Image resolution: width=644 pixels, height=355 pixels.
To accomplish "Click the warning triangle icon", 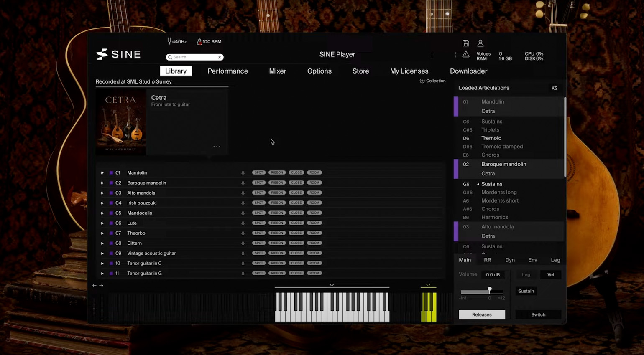I will click(x=465, y=54).
